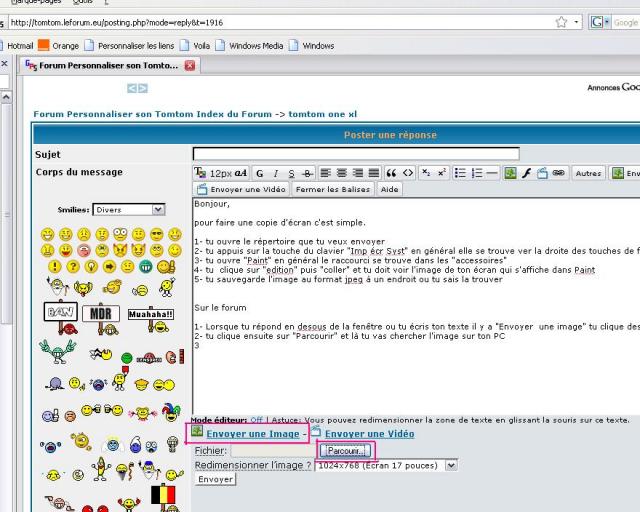Justify the text alignment
The height and width of the screenshot is (512, 640).
coord(373,173)
